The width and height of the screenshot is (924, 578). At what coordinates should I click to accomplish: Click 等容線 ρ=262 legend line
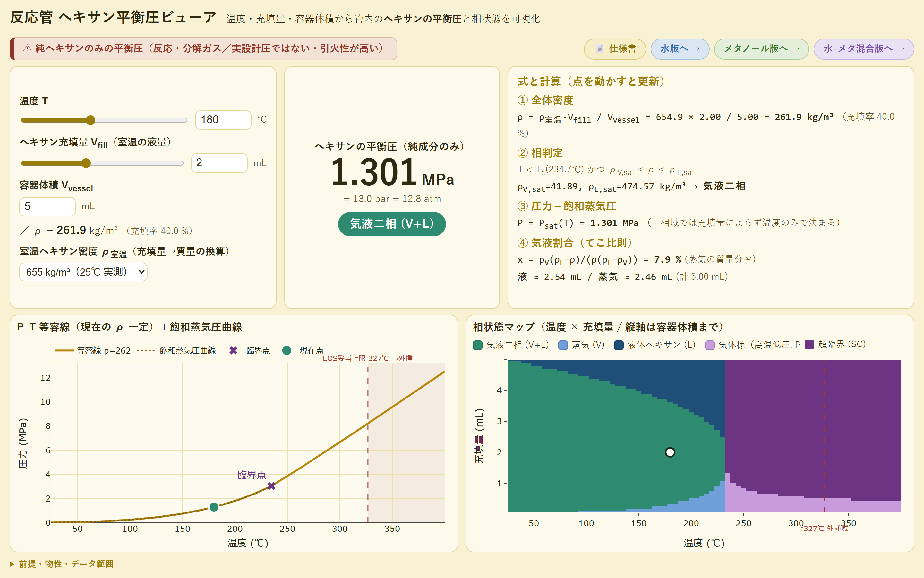point(64,351)
